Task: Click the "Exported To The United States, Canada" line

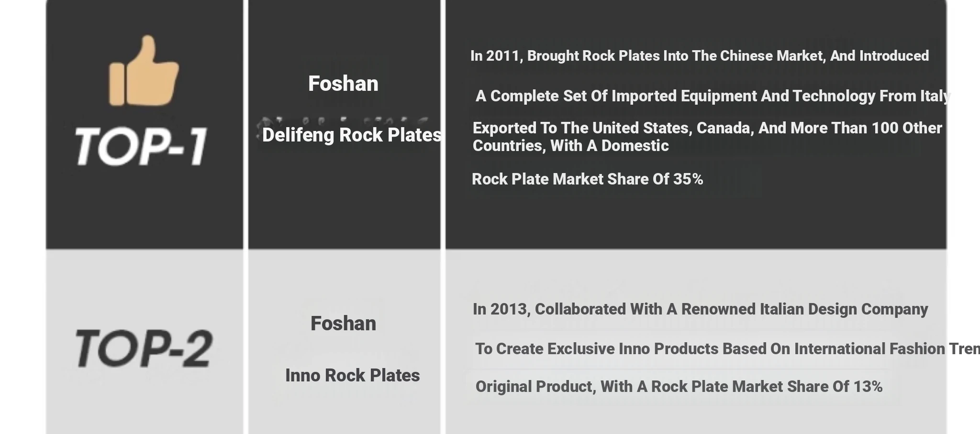Action: click(x=707, y=128)
